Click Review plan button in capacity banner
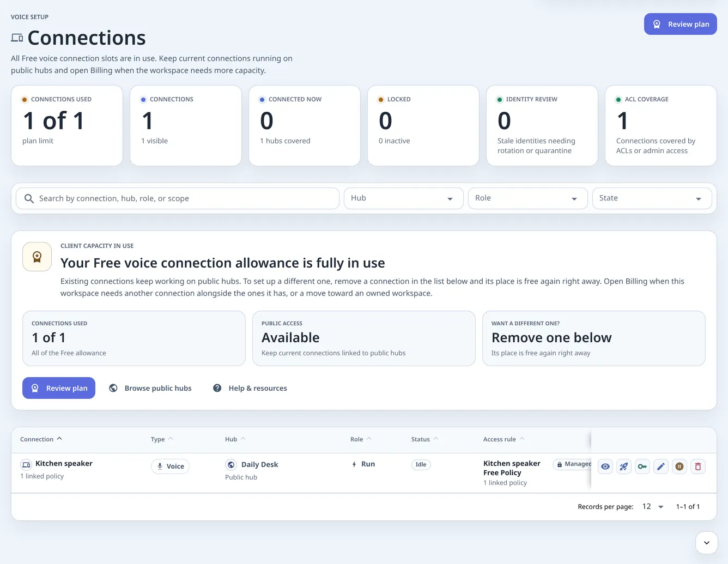Viewport: 728px width, 564px height. (59, 388)
